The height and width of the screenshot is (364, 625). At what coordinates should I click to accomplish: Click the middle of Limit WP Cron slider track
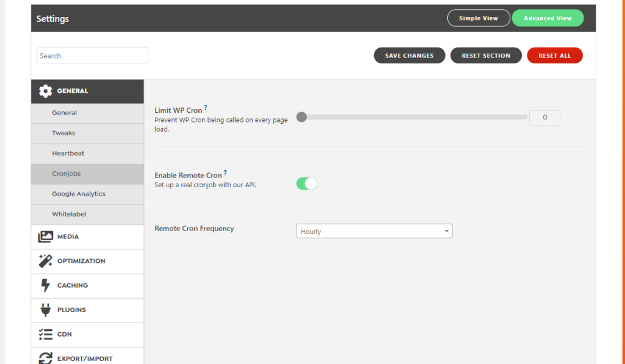coord(412,117)
